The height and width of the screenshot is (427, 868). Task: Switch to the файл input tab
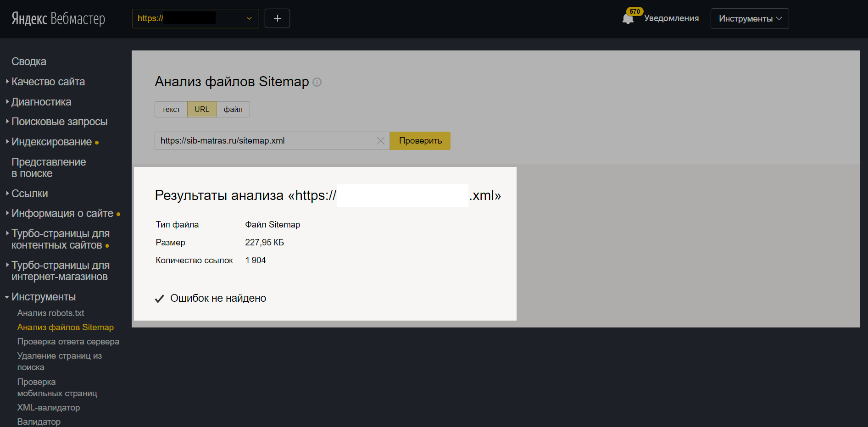(x=233, y=109)
